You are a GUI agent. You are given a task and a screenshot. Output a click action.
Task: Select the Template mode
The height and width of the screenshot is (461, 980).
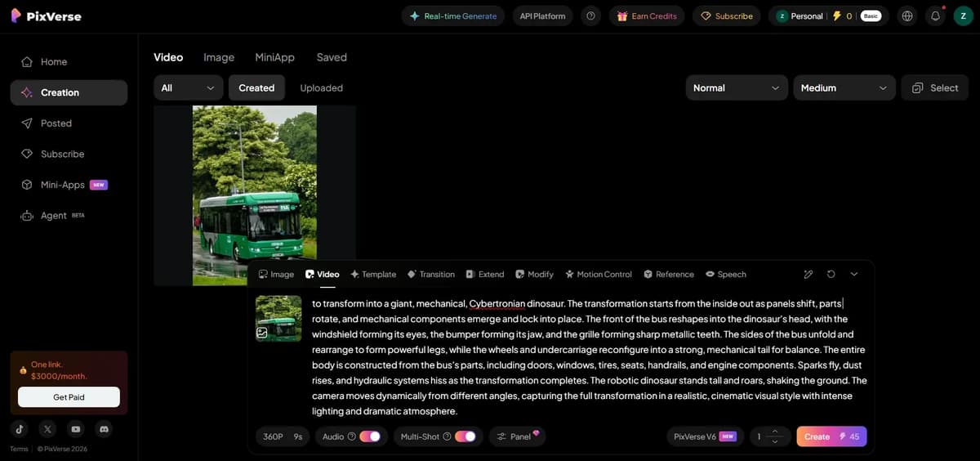pyautogui.click(x=373, y=274)
